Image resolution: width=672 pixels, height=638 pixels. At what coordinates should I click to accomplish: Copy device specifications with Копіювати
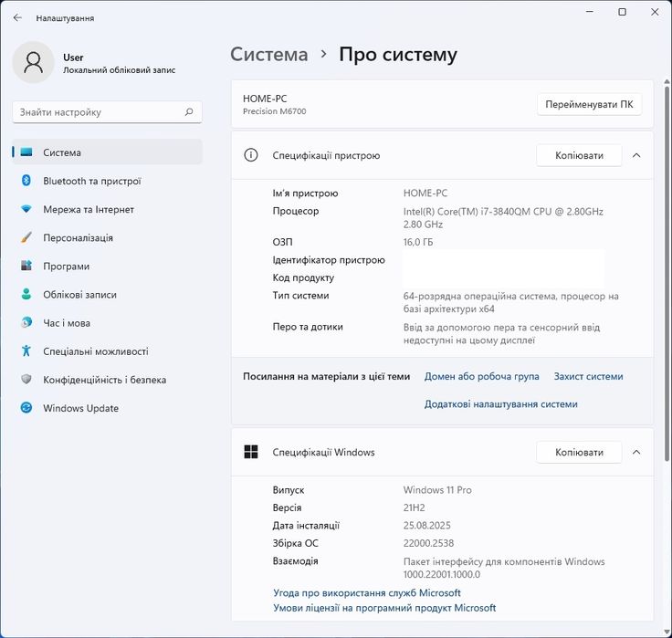tap(579, 155)
